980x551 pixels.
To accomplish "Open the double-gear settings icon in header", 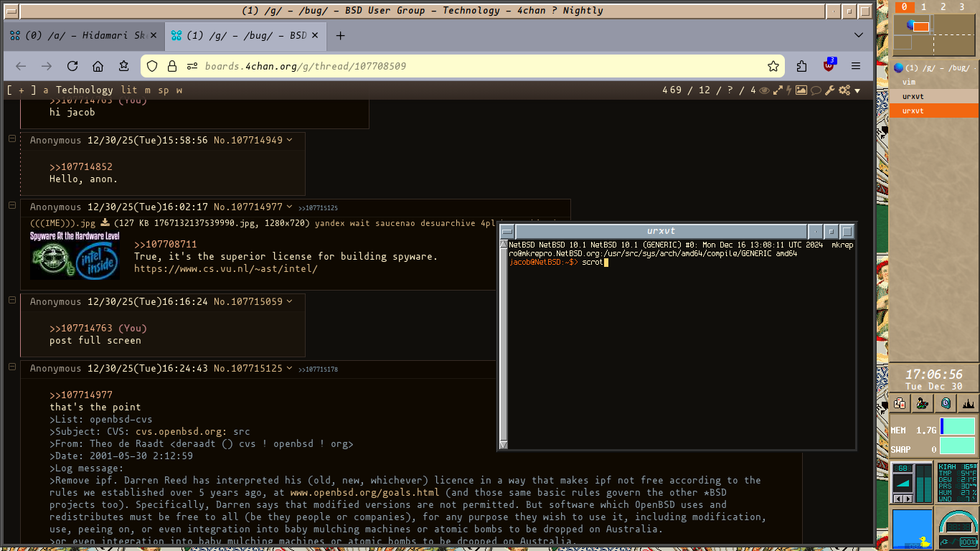I will point(844,90).
